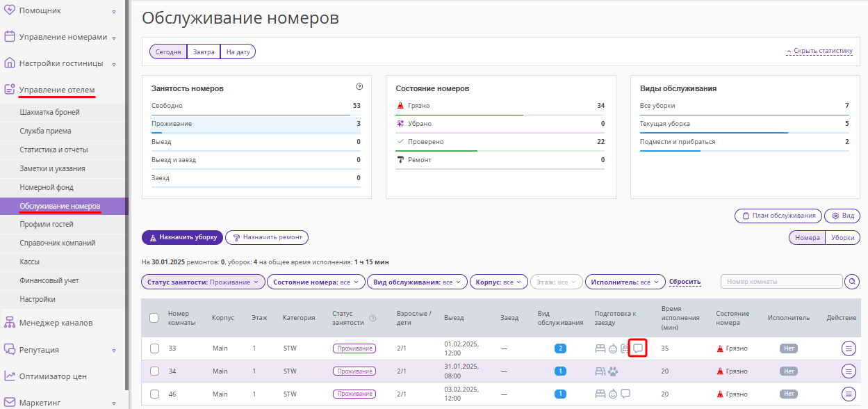Viewport: 868px width, 409px height.
Task: Click the bed icon in room 46 row
Action: point(600,393)
